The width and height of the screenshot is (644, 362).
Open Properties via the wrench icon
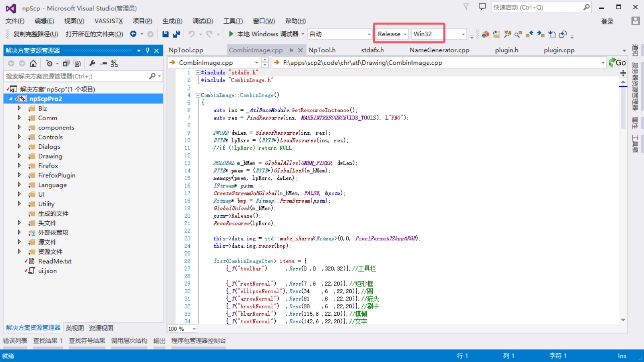click(92, 64)
